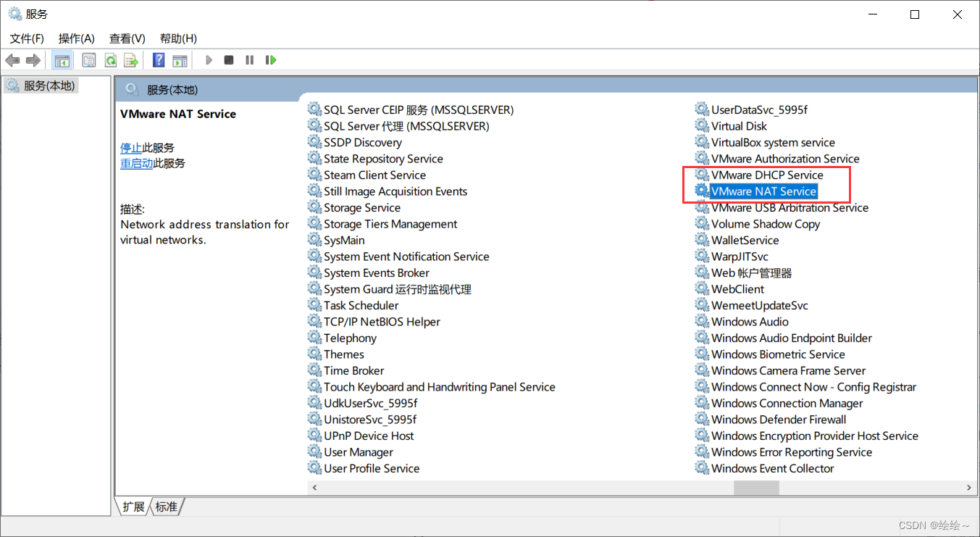Image resolution: width=980 pixels, height=537 pixels.
Task: Click the horizontal scrollbar right arrow
Action: click(x=970, y=488)
